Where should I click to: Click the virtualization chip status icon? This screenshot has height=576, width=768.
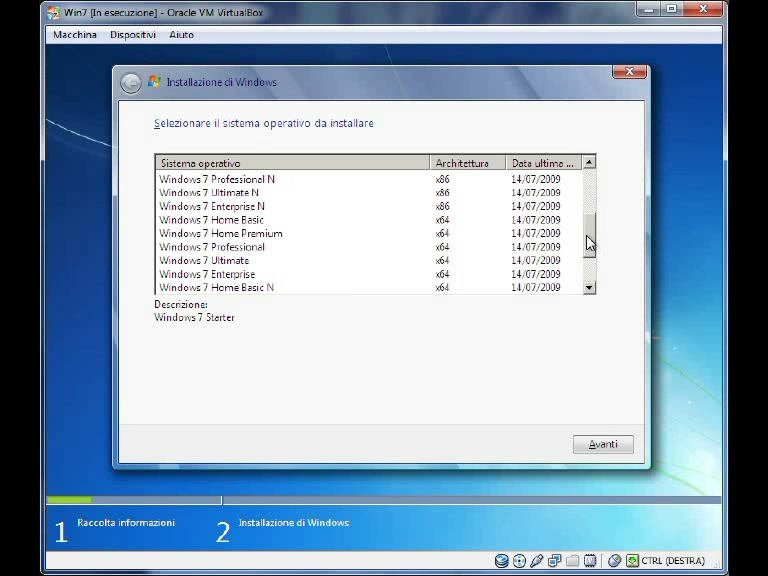(590, 560)
